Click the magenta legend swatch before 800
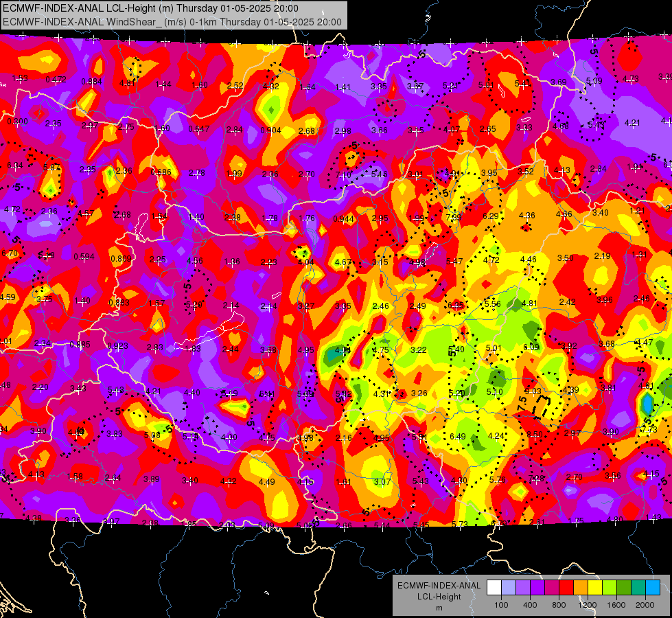This screenshot has height=618, width=672. [x=552, y=588]
